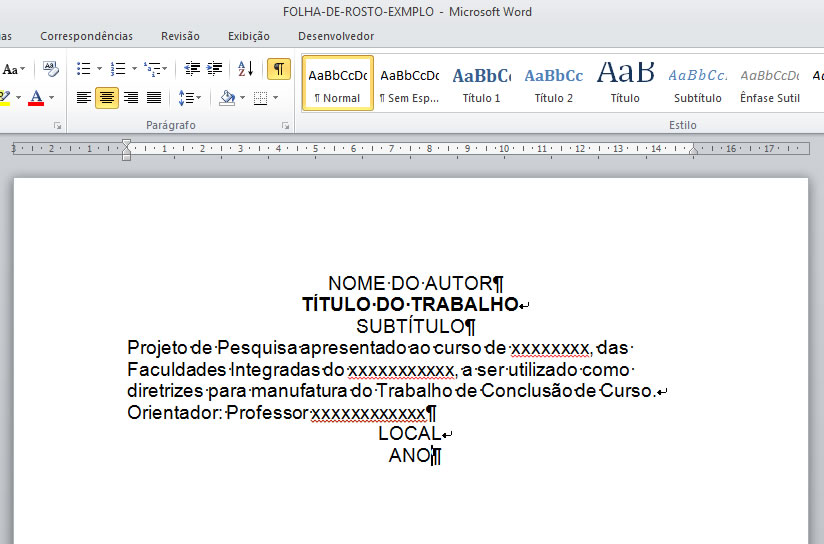Align text left
This screenshot has height=544, width=824.
[x=84, y=98]
